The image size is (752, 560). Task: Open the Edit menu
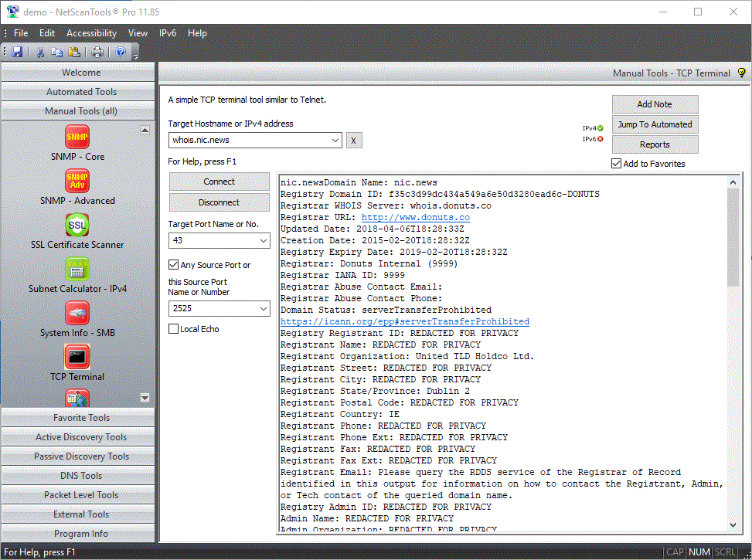(x=47, y=33)
